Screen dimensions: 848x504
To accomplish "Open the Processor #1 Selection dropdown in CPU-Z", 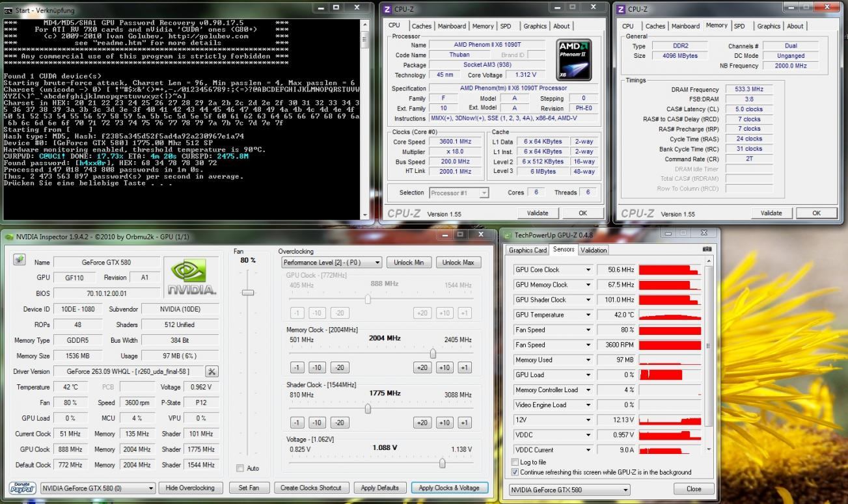I will click(x=459, y=192).
